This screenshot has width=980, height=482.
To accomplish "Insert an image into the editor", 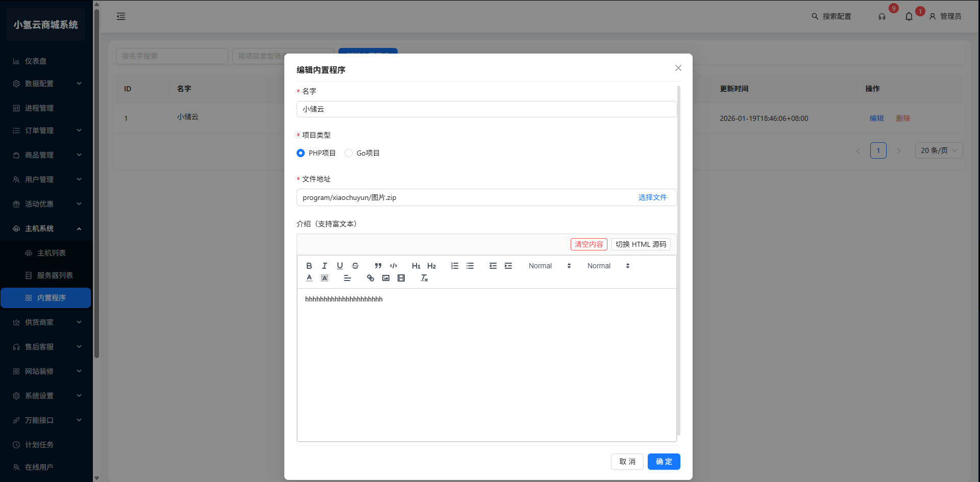I will [386, 278].
